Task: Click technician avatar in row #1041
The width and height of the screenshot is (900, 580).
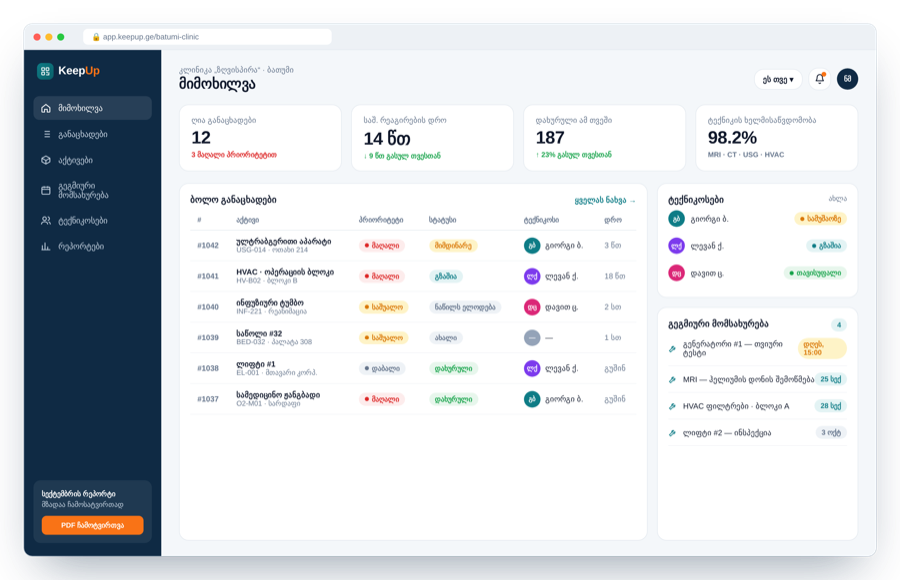Action: click(x=532, y=276)
